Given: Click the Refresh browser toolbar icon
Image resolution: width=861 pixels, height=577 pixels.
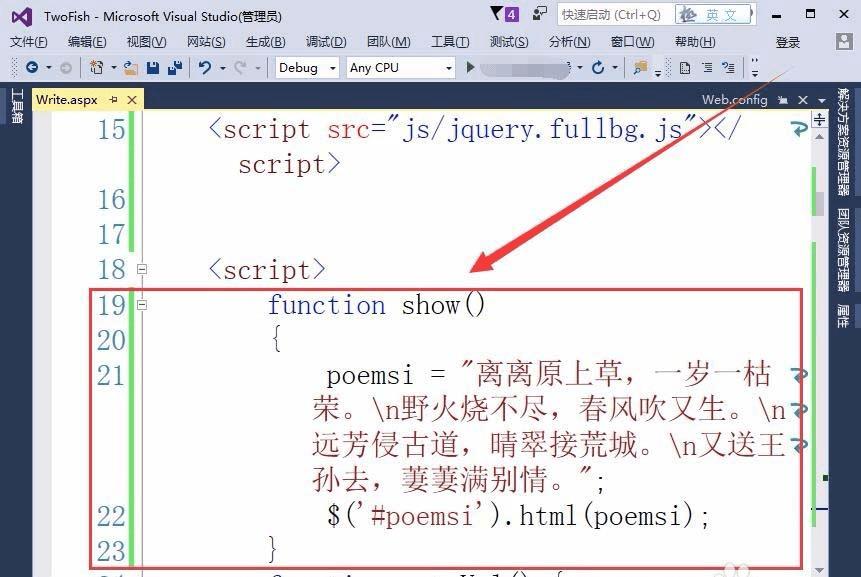Looking at the screenshot, I should tap(598, 68).
